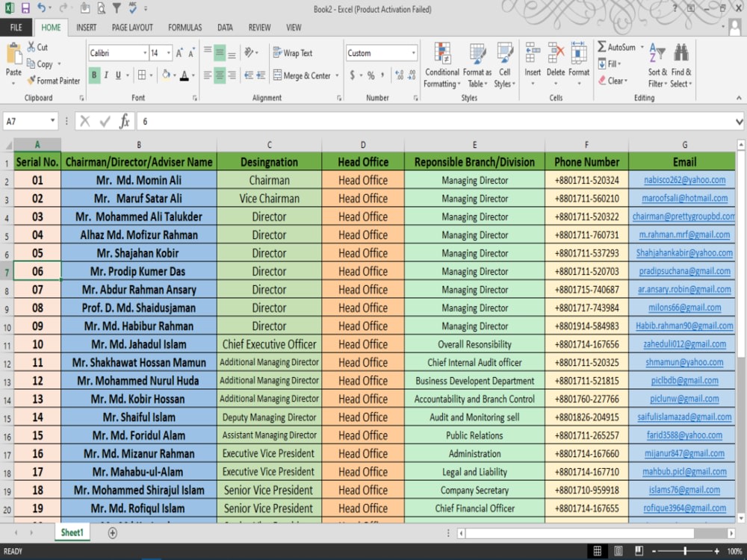Click the vertical scrollbar down arrow
The height and width of the screenshot is (560, 747).
pos(741,517)
